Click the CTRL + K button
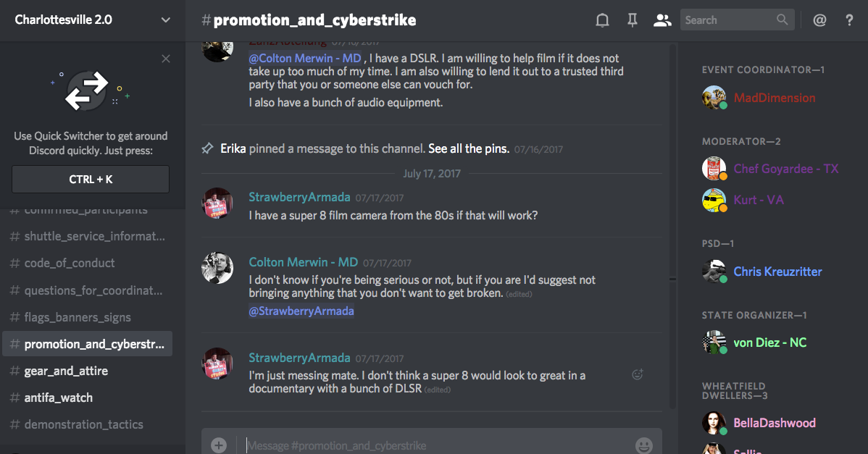Image resolution: width=868 pixels, height=454 pixels. [x=91, y=179]
